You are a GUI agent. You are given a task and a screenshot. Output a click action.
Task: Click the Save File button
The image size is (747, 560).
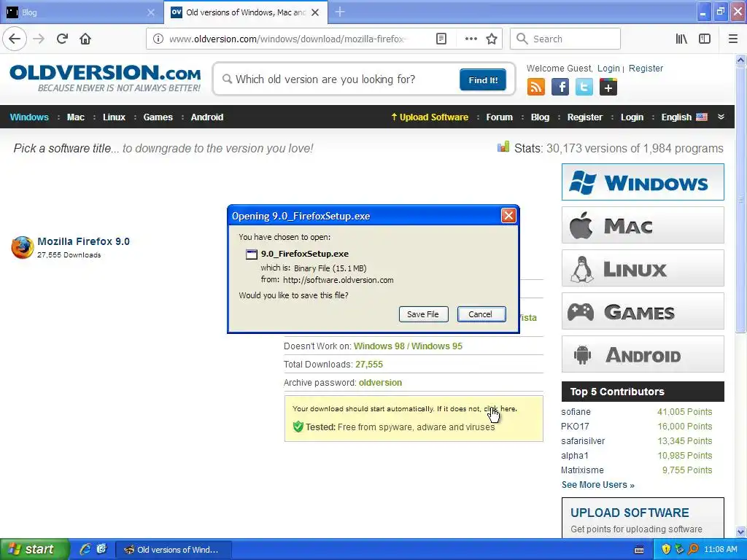423,314
